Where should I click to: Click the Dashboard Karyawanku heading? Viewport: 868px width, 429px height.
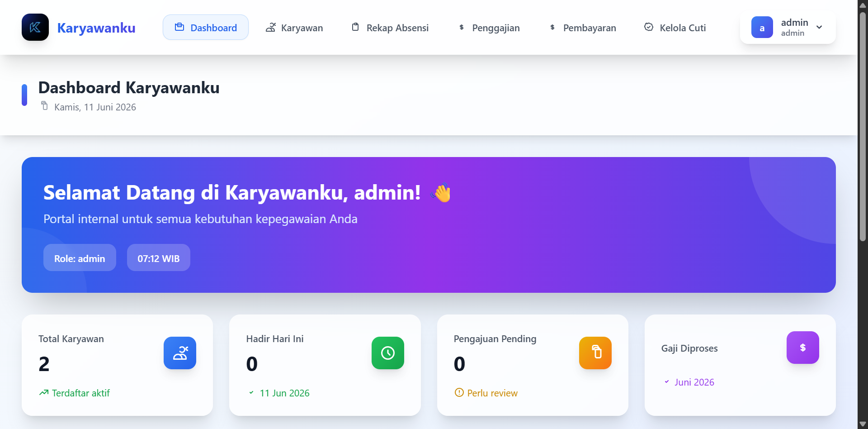click(x=129, y=87)
